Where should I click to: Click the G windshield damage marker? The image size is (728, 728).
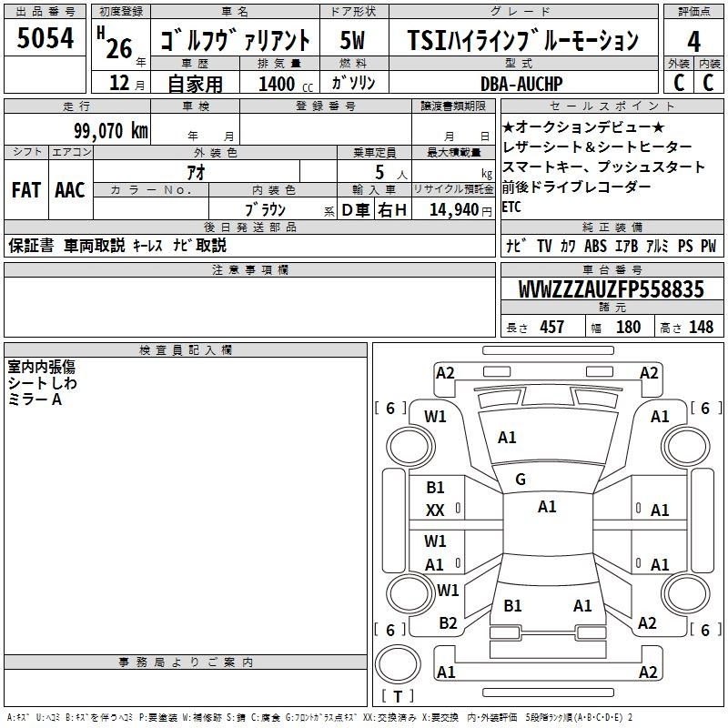click(x=521, y=480)
